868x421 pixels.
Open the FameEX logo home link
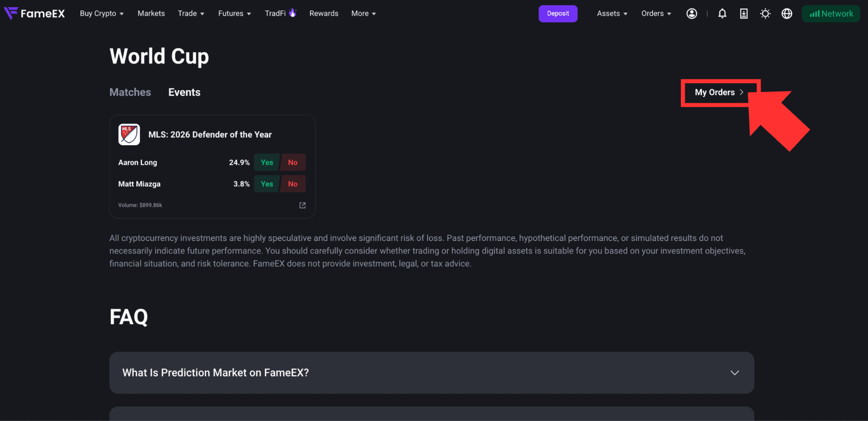(x=34, y=14)
